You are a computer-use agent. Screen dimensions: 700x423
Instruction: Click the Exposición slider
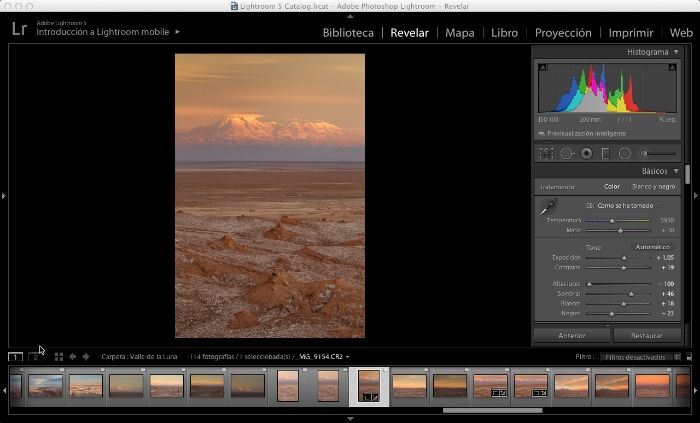click(x=618, y=258)
